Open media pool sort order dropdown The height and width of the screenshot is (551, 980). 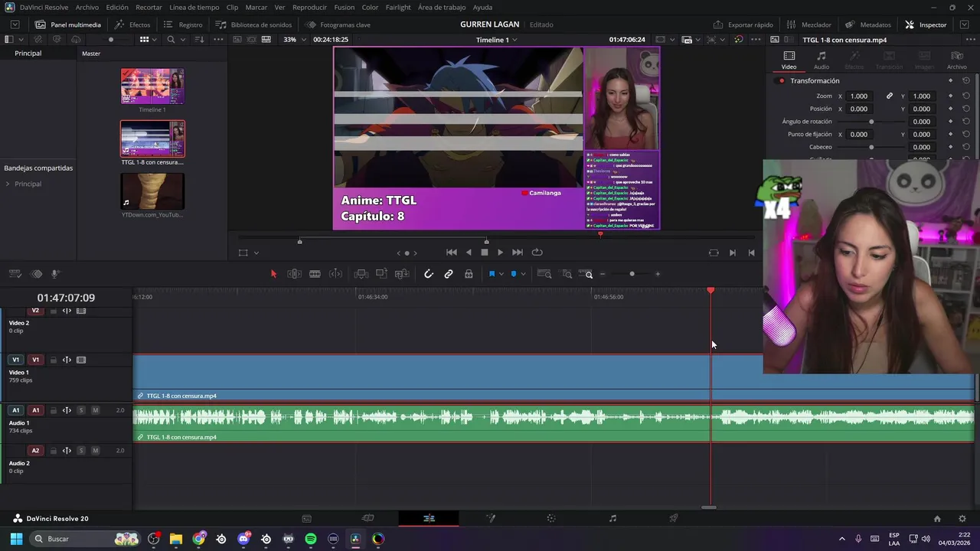click(x=199, y=39)
